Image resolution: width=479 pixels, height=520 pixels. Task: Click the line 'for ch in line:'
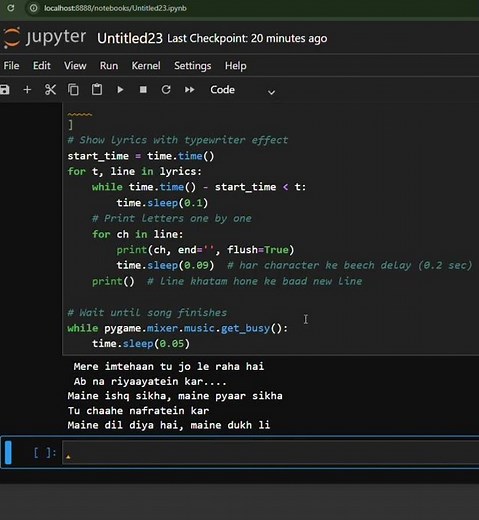coord(137,234)
